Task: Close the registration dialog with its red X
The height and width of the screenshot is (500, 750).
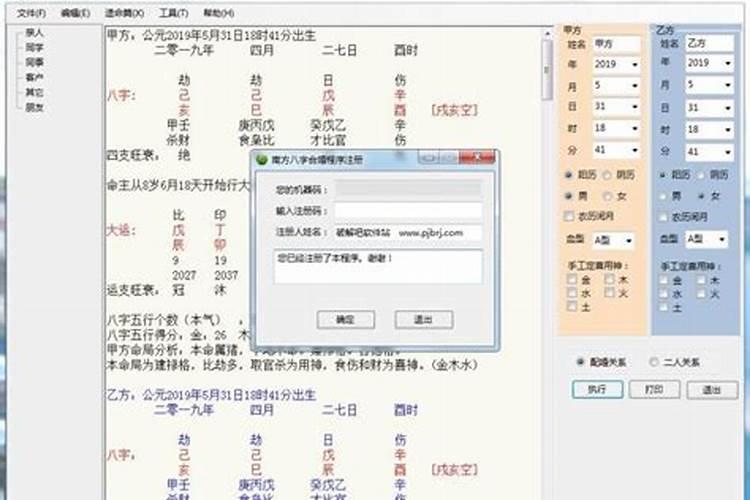Action: (477, 157)
